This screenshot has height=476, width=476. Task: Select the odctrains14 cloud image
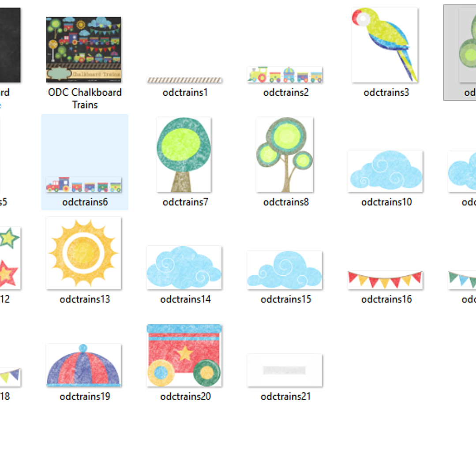(184, 268)
